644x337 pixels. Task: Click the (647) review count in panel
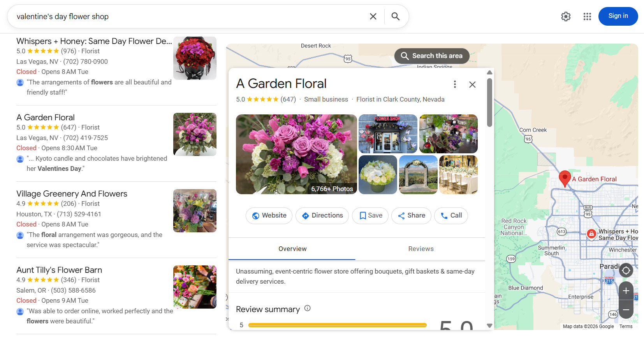click(x=288, y=99)
